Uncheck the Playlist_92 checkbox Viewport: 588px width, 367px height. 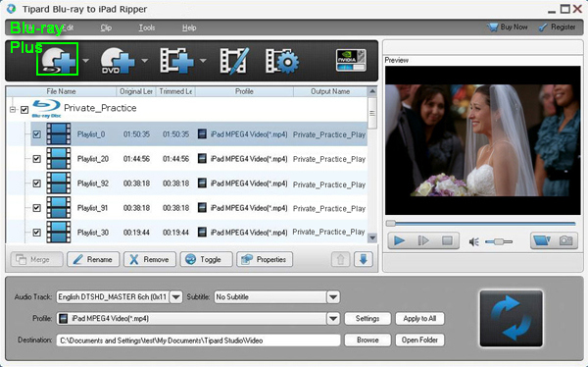click(x=37, y=183)
